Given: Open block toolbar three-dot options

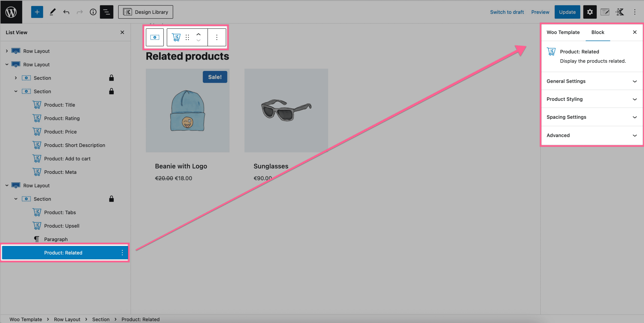Looking at the screenshot, I should 217,37.
